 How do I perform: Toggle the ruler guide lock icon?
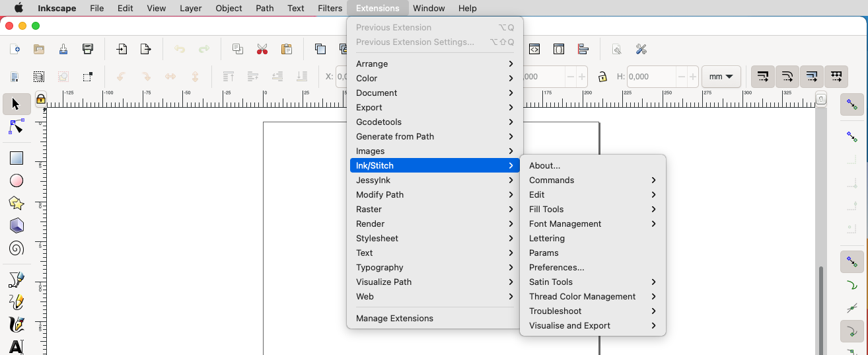(x=40, y=99)
